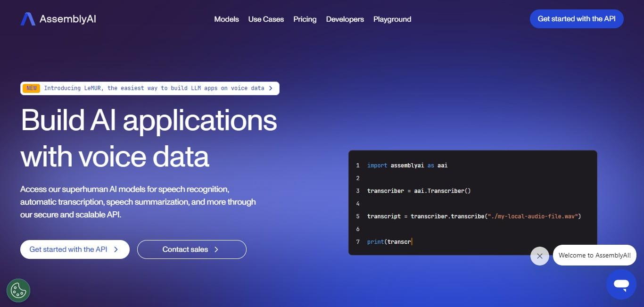Click the AssemblyAI wordmark text
Image resolution: width=644 pixels, height=307 pixels.
point(68,19)
